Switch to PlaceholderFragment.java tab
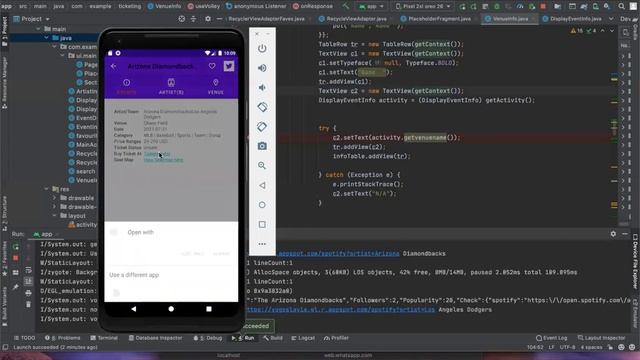Viewport: 640px width, 360px height. pos(439,19)
